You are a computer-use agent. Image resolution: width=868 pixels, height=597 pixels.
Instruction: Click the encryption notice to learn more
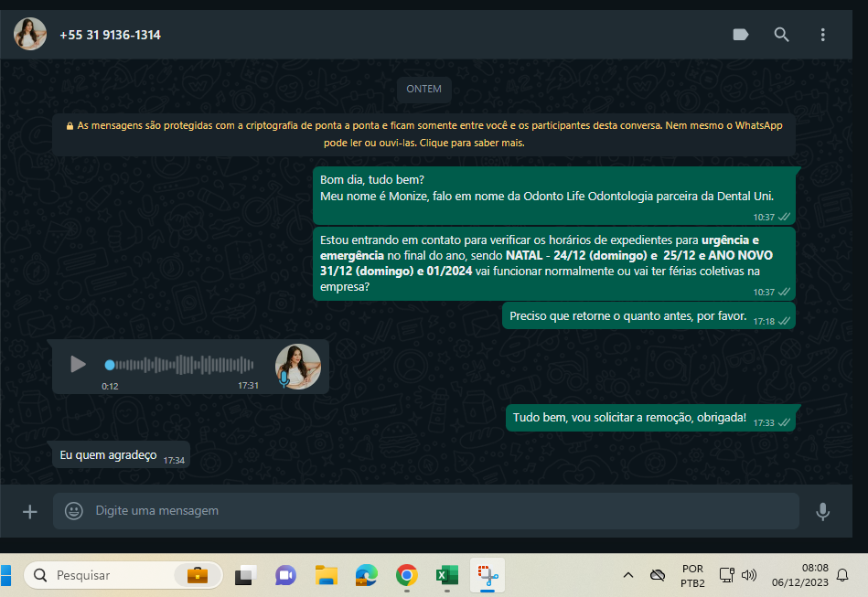(424, 134)
